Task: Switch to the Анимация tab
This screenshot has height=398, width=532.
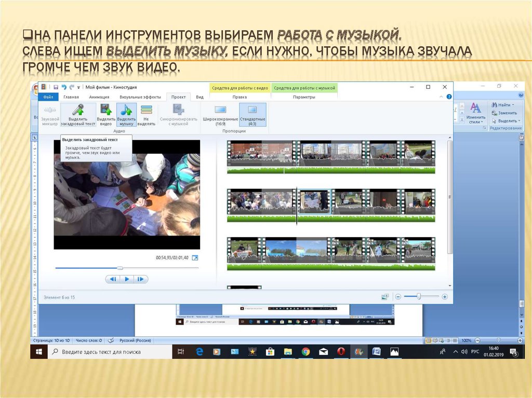Action: point(99,97)
